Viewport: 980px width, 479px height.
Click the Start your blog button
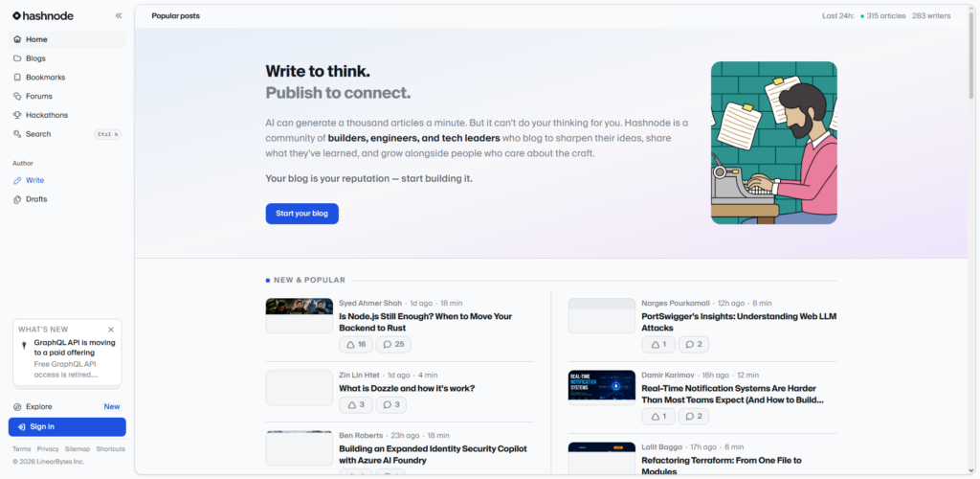tap(301, 214)
